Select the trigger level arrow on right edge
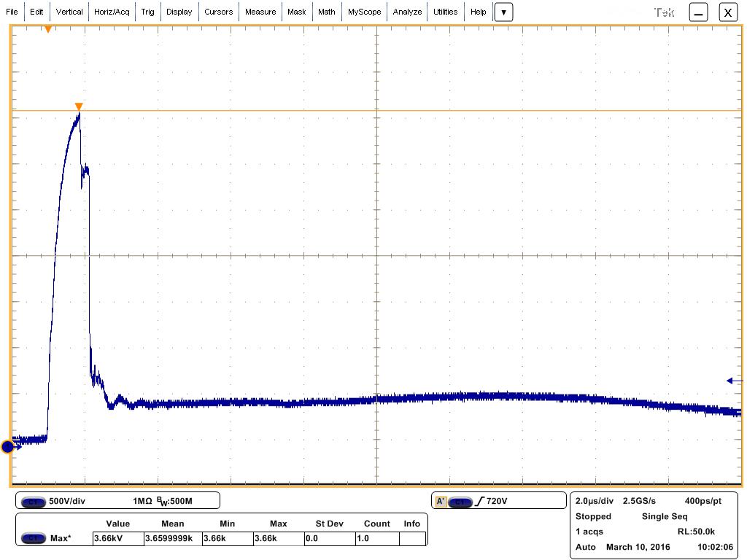Screen dimensions: 747x560 734,381
